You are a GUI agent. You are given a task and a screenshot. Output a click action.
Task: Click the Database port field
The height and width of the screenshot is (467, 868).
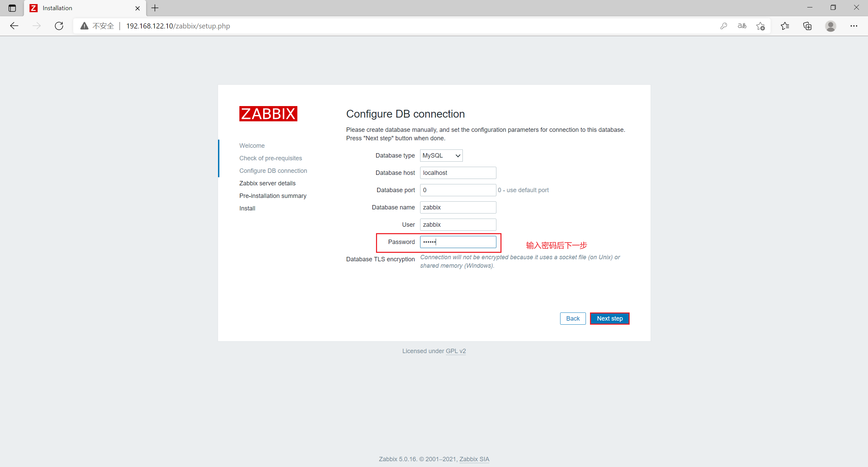458,190
